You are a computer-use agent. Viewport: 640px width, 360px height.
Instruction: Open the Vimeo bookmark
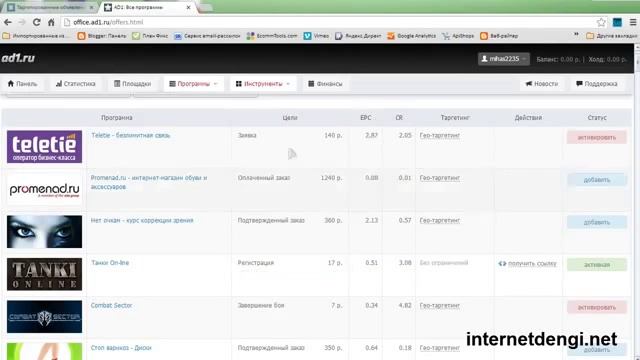[x=316, y=36]
